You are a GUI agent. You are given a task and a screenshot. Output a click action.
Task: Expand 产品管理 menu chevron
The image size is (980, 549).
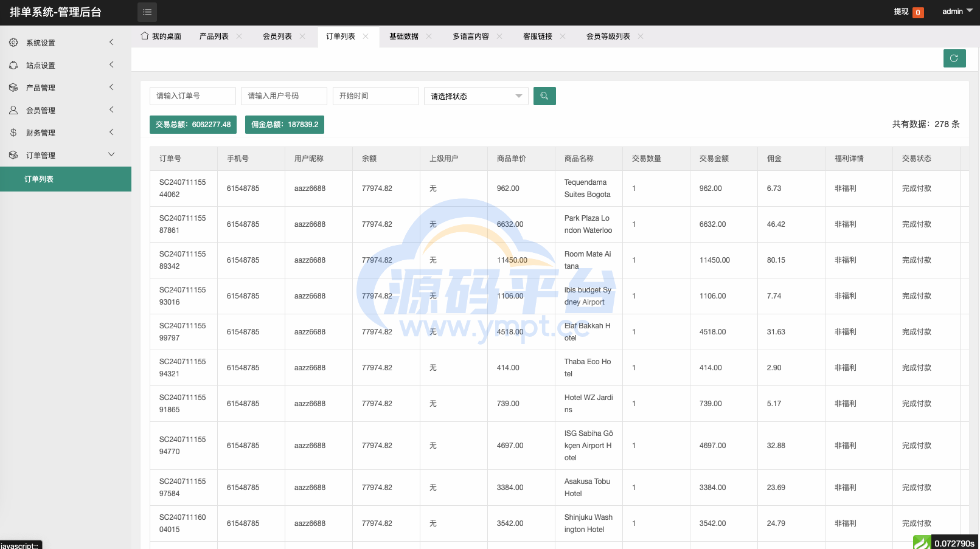coord(111,87)
